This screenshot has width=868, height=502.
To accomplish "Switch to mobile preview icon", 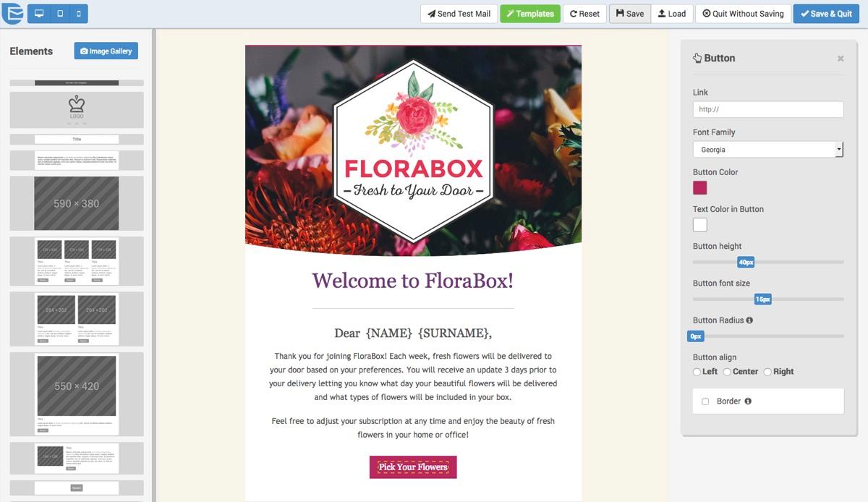I will pos(78,14).
